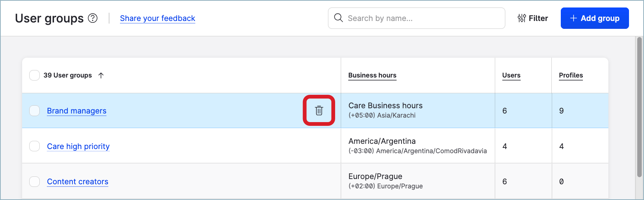Image resolution: width=644 pixels, height=200 pixels.
Task: Sort by Users column header
Action: (511, 75)
